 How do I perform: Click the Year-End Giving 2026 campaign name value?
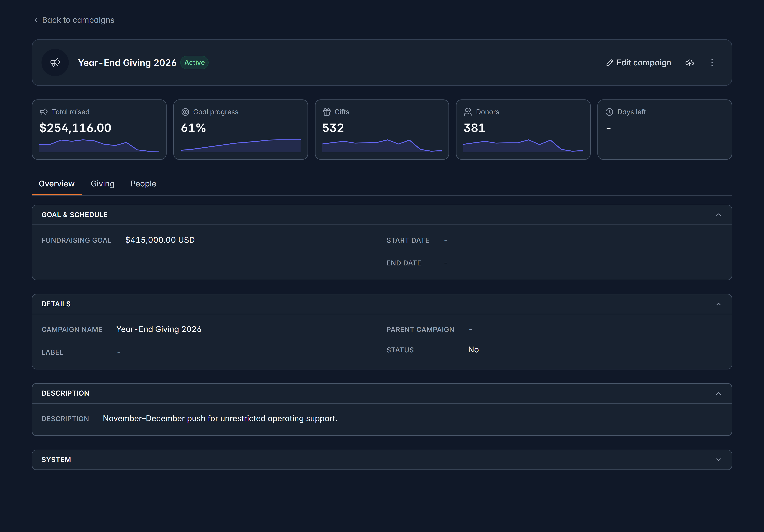(x=159, y=329)
